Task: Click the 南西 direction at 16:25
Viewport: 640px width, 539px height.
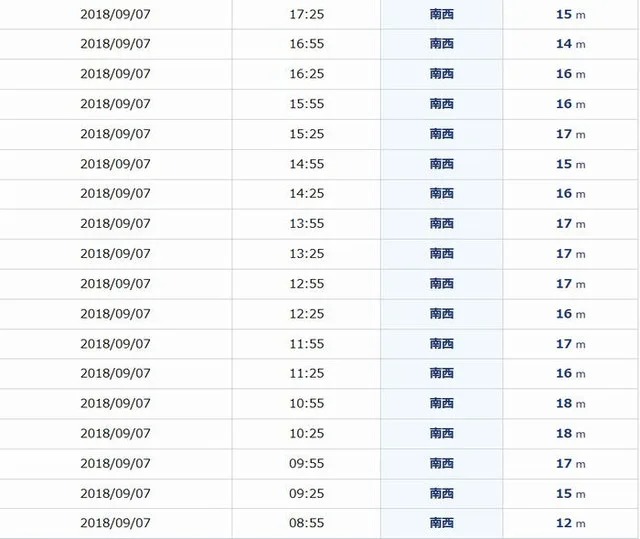Action: point(442,74)
